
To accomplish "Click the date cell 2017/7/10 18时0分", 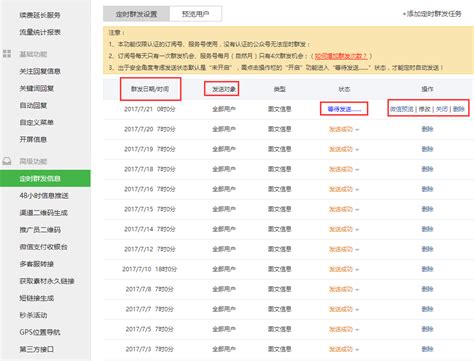I will click(x=149, y=269).
